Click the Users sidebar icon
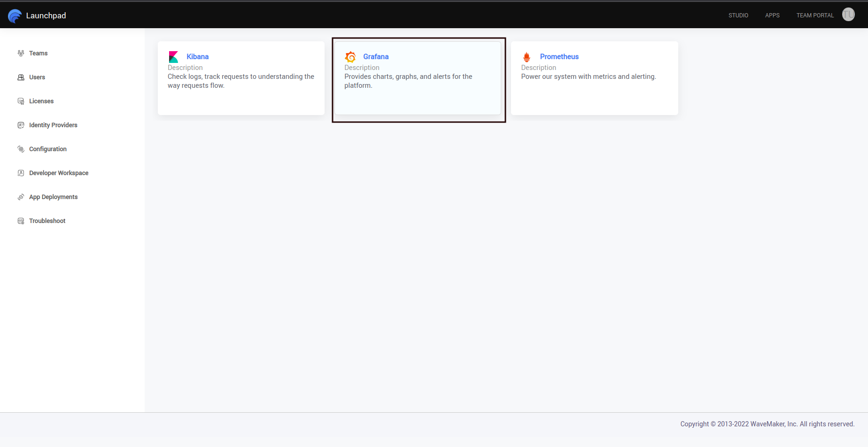The width and height of the screenshot is (868, 447). click(x=21, y=77)
